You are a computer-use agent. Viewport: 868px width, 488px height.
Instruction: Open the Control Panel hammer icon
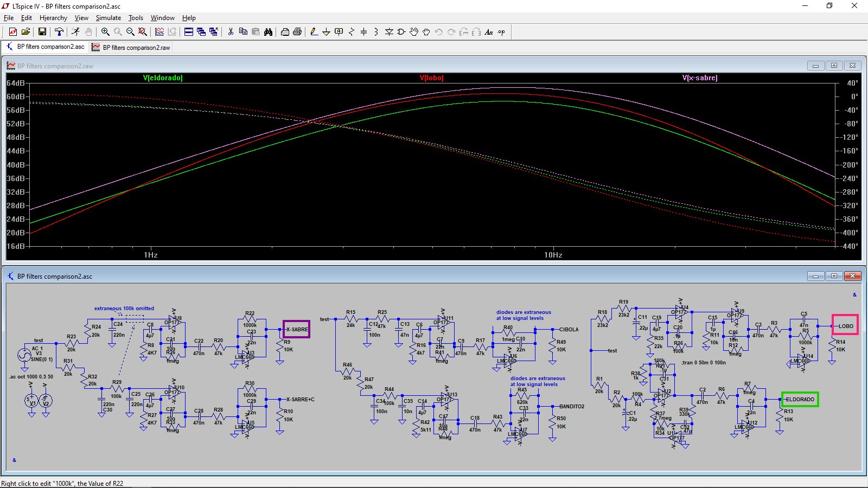pos(59,32)
